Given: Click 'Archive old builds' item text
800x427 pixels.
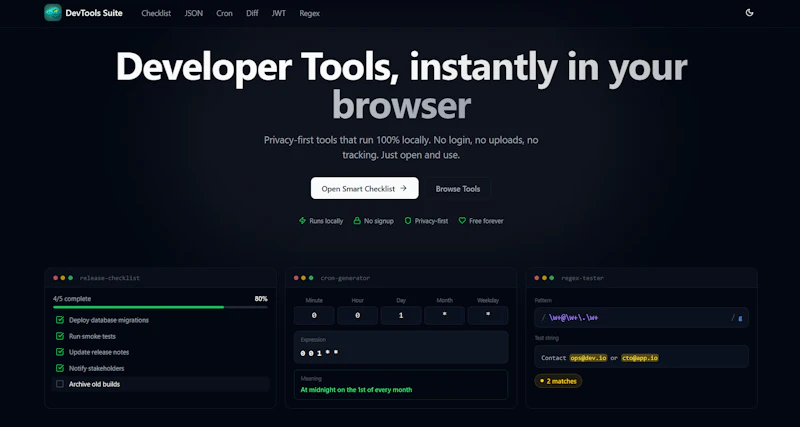Looking at the screenshot, I should tap(94, 384).
